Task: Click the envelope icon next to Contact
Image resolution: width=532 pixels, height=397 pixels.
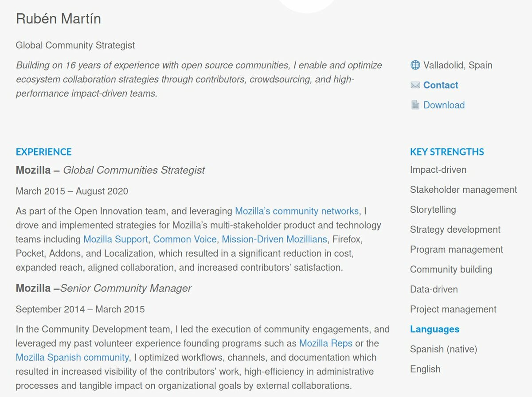Action: tap(415, 85)
